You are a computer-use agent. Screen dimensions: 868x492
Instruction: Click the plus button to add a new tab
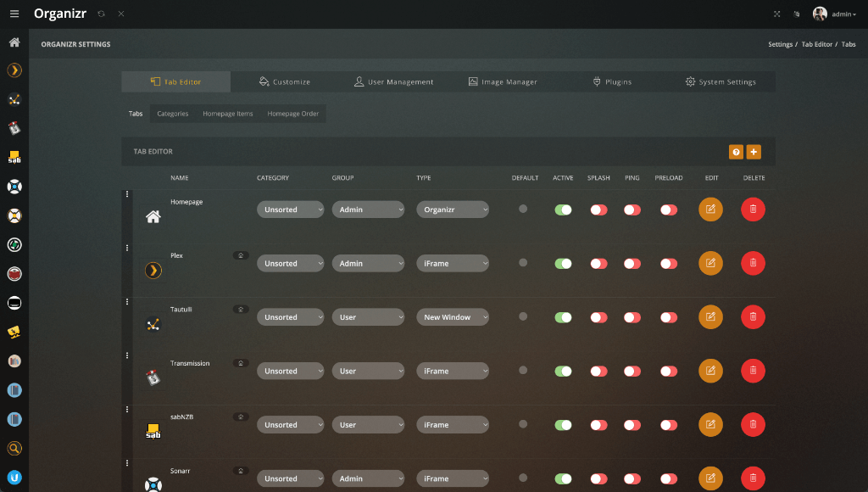[x=754, y=151]
